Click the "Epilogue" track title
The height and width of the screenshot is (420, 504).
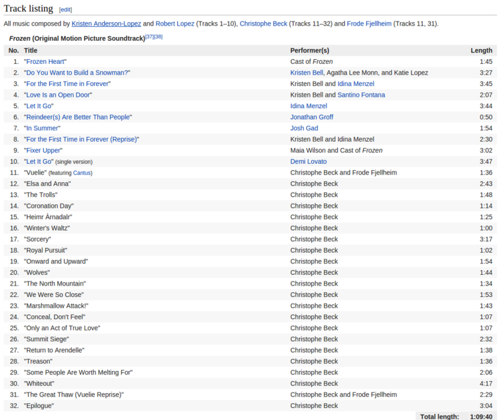[x=39, y=406]
